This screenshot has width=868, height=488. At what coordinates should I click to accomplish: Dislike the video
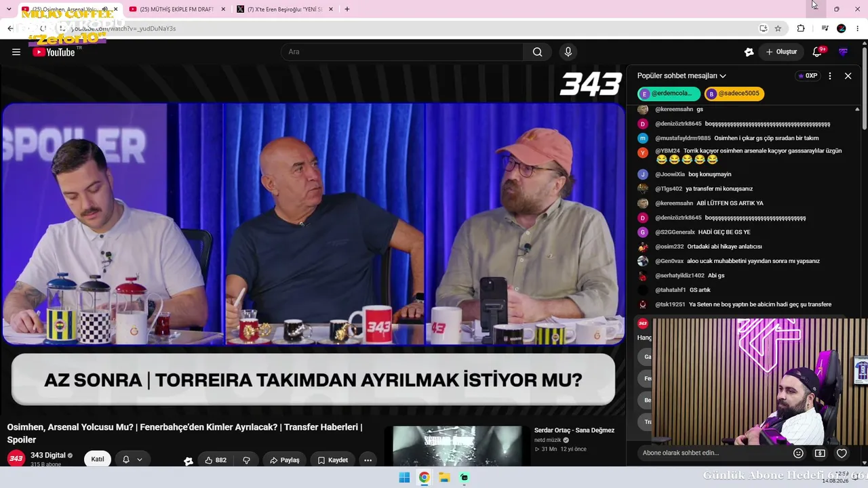[246, 460]
